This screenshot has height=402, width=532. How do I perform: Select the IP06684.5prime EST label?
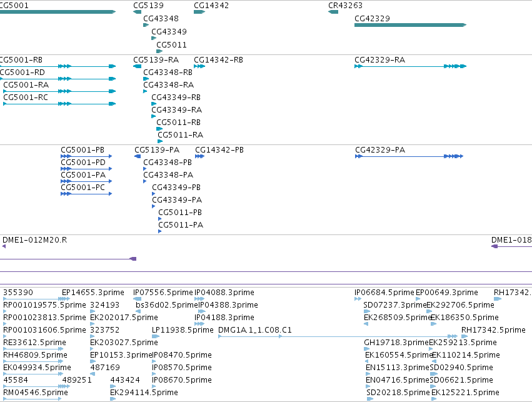pos(384,293)
